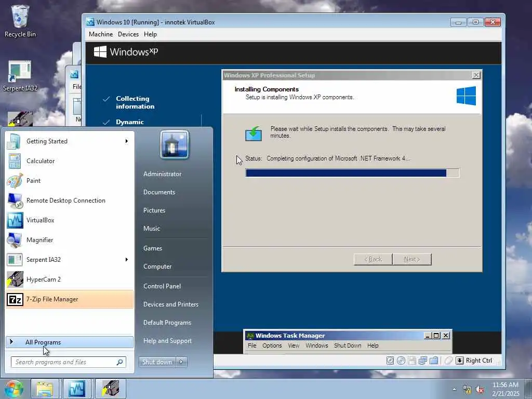The image size is (532, 399).
Task: Select the Serpent IA32 desktop shortcut
Action: pyautogui.click(x=20, y=76)
